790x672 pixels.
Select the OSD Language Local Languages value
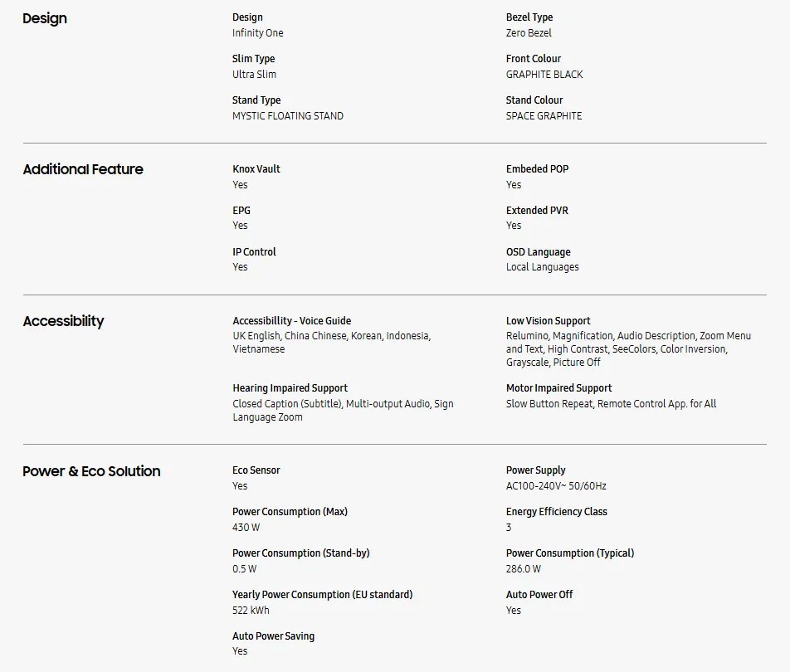(x=543, y=267)
